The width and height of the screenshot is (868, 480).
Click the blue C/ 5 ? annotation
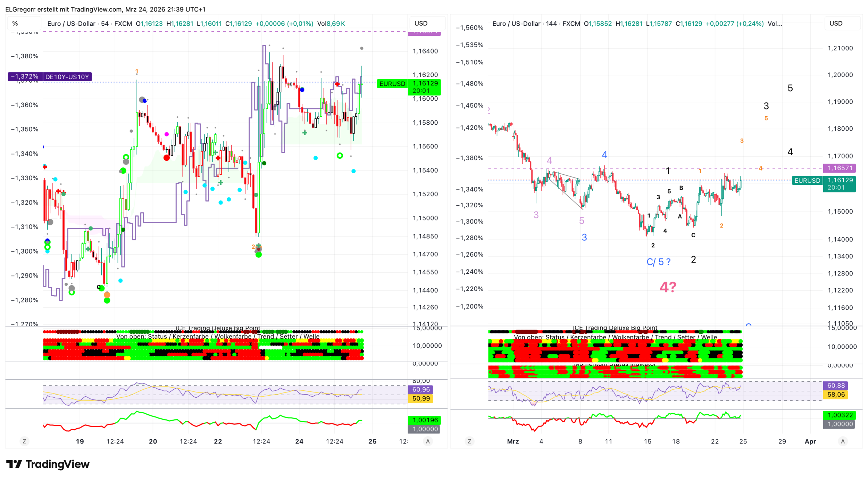click(658, 262)
